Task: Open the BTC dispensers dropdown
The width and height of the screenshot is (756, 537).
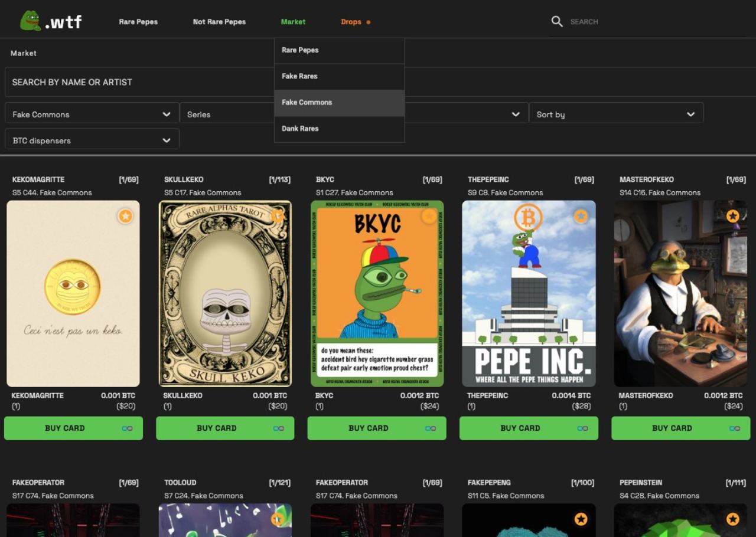Action: click(x=92, y=140)
